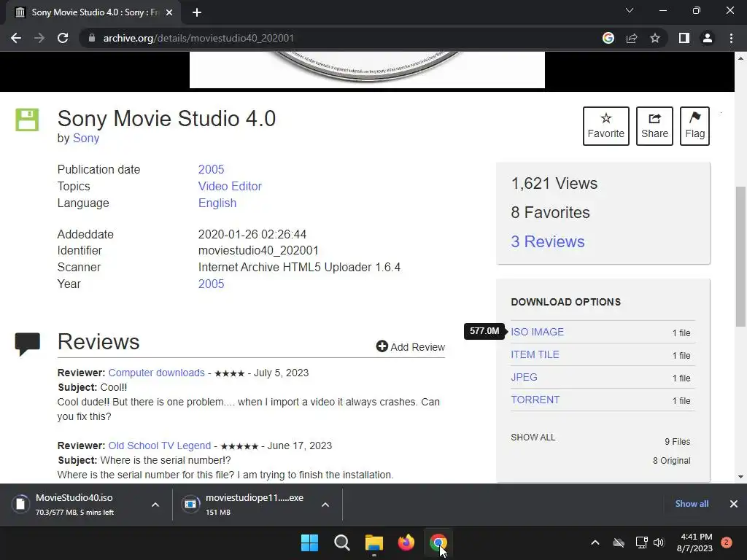Click Chrome icon in taskbar
Image resolution: width=747 pixels, height=560 pixels.
click(x=438, y=542)
